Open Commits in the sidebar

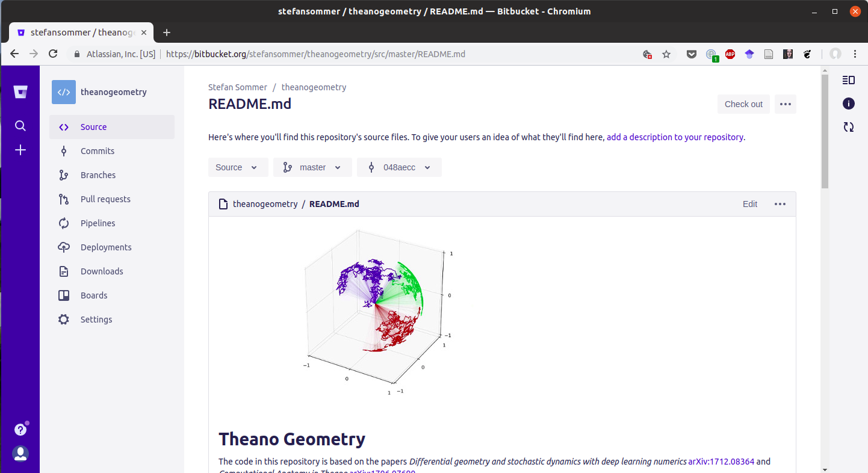point(112,151)
